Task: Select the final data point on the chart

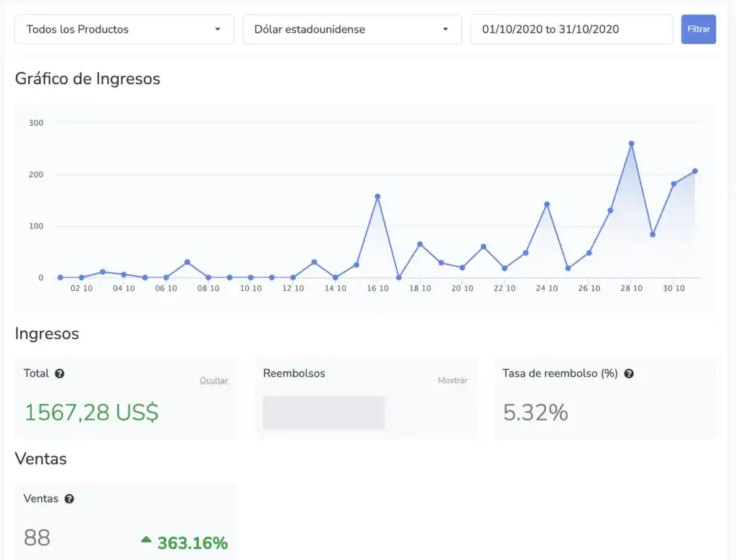Action: coord(695,171)
